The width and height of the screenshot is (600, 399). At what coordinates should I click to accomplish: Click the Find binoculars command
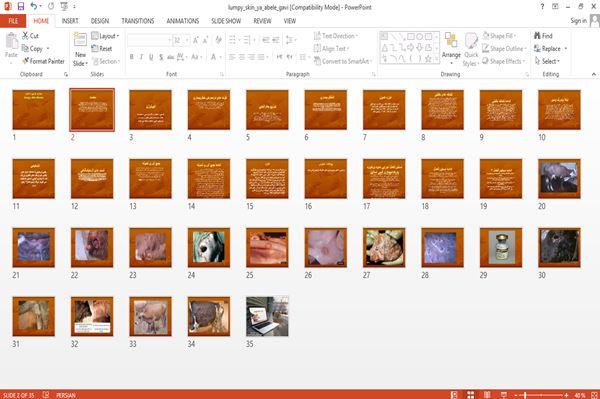click(x=543, y=36)
